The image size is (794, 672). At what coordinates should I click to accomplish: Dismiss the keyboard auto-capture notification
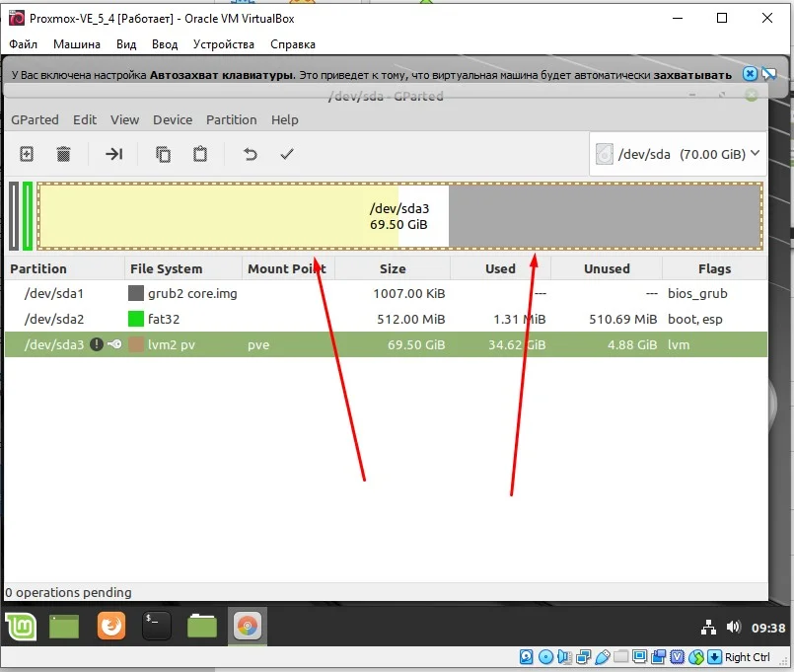(750, 74)
